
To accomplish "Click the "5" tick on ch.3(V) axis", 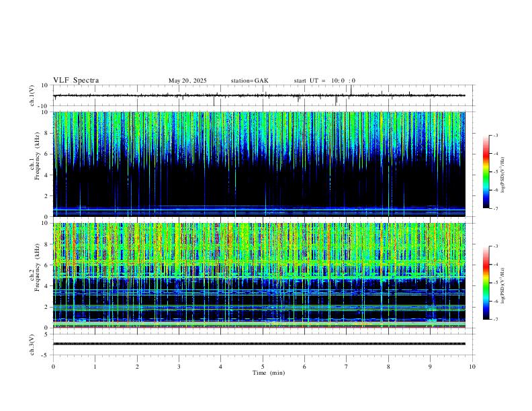I will click(47, 334).
